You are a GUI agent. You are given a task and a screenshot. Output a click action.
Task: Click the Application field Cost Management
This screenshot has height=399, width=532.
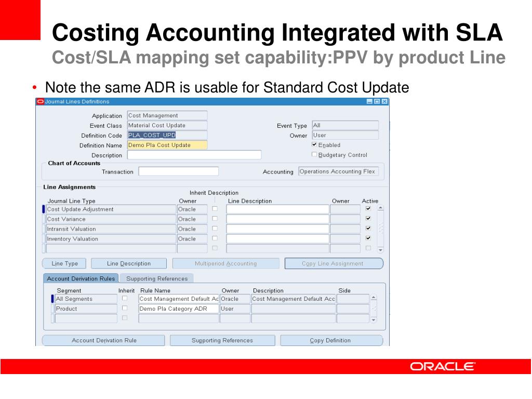tap(167, 116)
